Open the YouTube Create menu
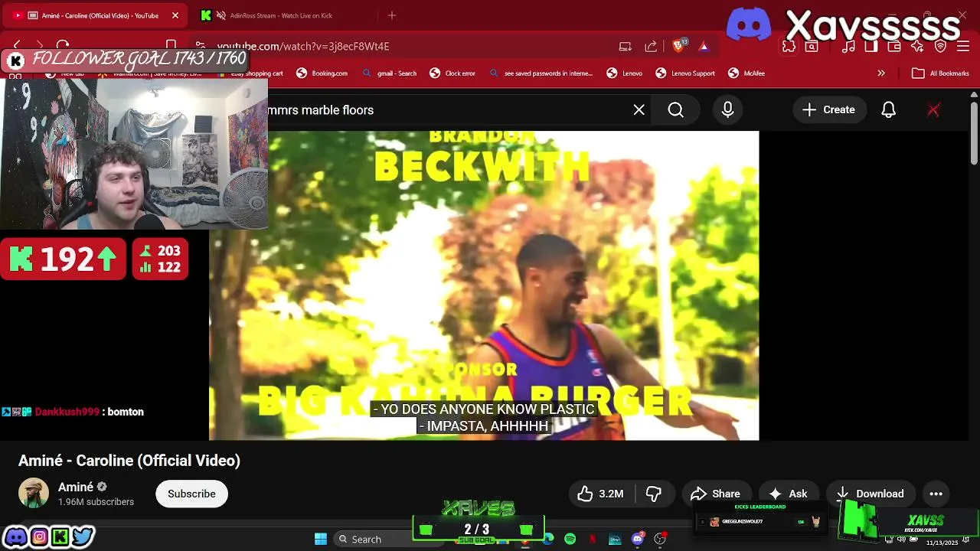This screenshot has width=980, height=551. [x=828, y=110]
